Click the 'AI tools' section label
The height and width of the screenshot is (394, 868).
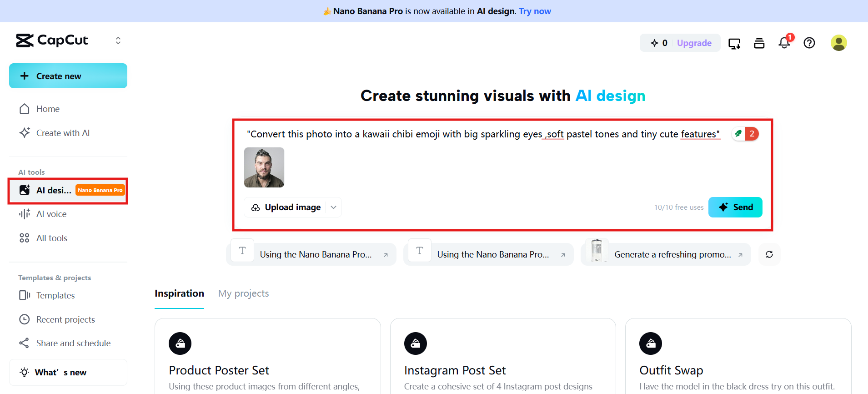click(31, 172)
